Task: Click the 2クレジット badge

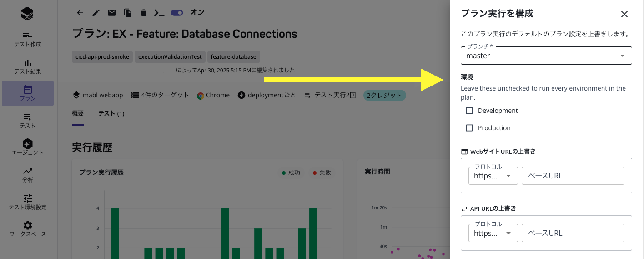Action: click(384, 95)
